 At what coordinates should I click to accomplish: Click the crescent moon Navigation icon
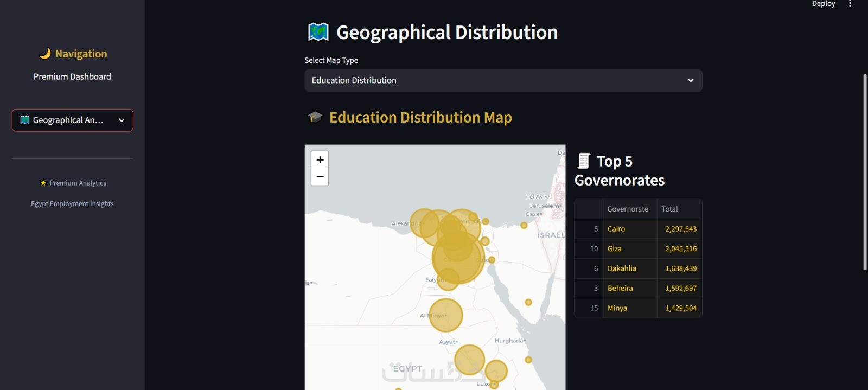point(45,53)
